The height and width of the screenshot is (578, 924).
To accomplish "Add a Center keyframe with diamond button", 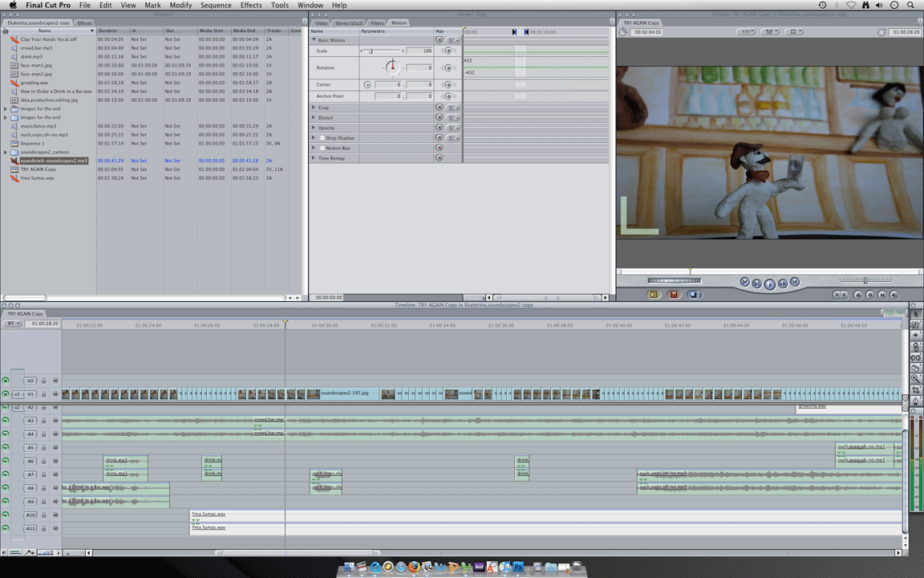I will 448,84.
